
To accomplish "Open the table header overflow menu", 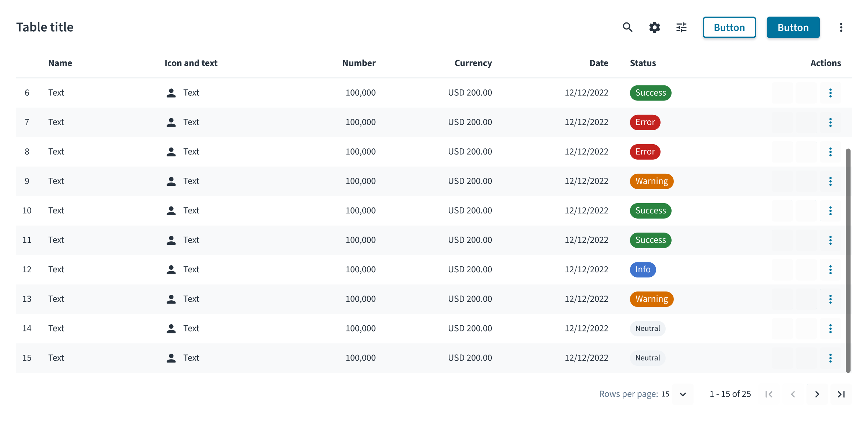I will tap(841, 27).
